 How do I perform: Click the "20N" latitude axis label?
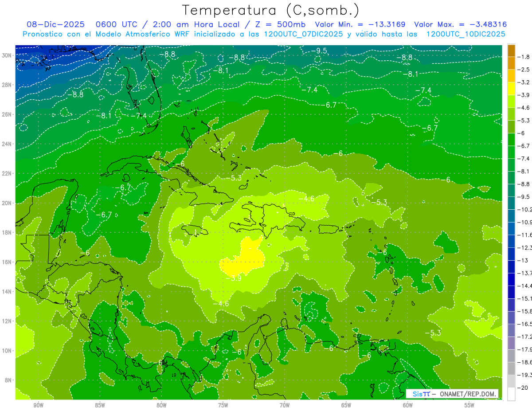[8, 203]
